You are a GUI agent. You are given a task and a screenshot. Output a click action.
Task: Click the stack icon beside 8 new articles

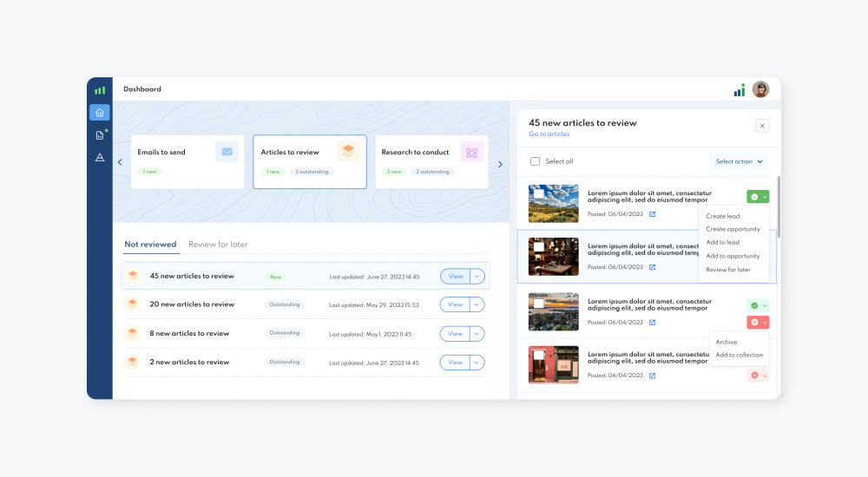[132, 333]
